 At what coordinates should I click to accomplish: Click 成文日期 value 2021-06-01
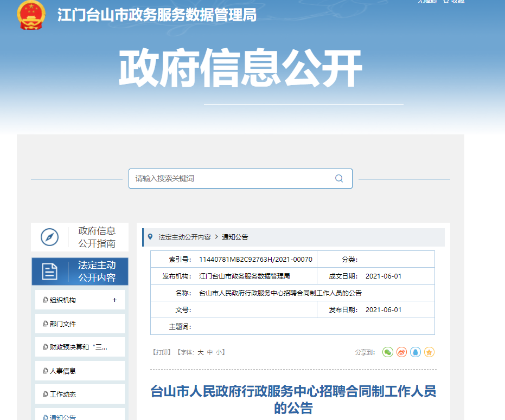383,276
